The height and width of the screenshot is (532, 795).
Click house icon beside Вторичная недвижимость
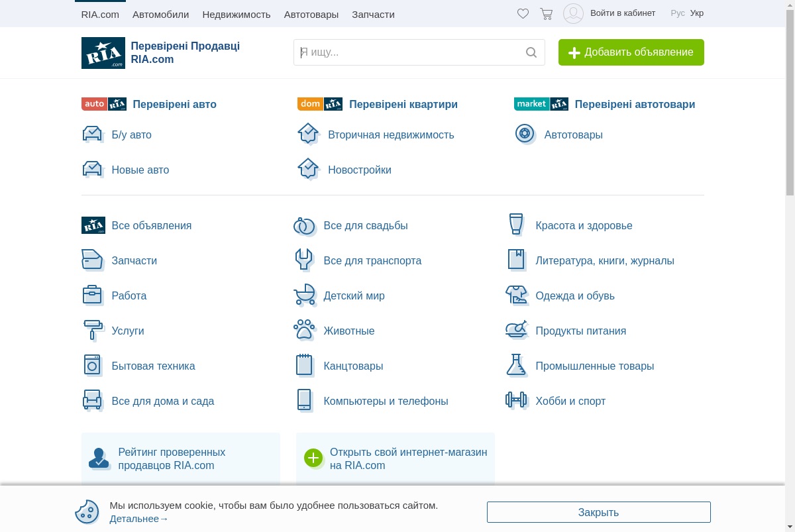point(309,134)
